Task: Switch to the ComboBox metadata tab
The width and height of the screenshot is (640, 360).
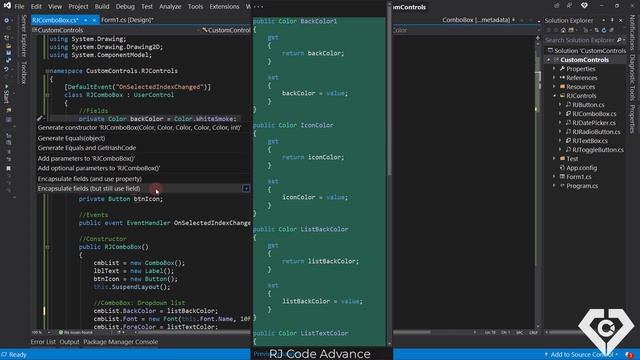Action: (x=476, y=20)
